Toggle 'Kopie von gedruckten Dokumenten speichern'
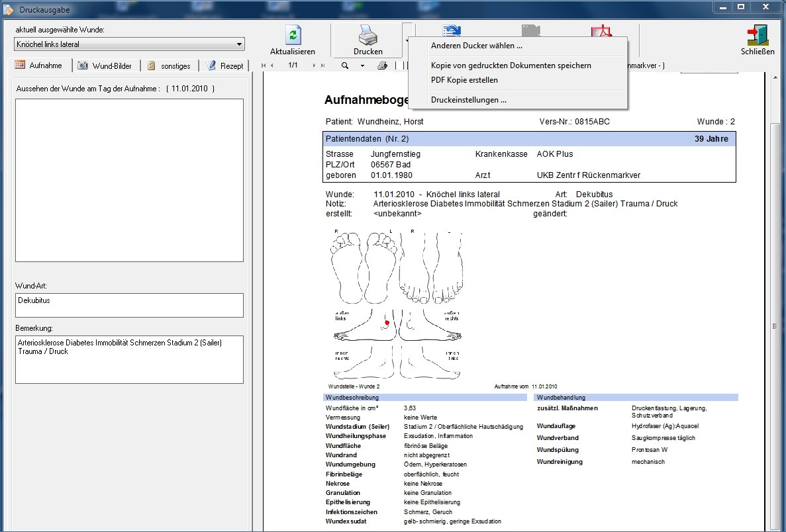The width and height of the screenshot is (786, 532). (511, 66)
